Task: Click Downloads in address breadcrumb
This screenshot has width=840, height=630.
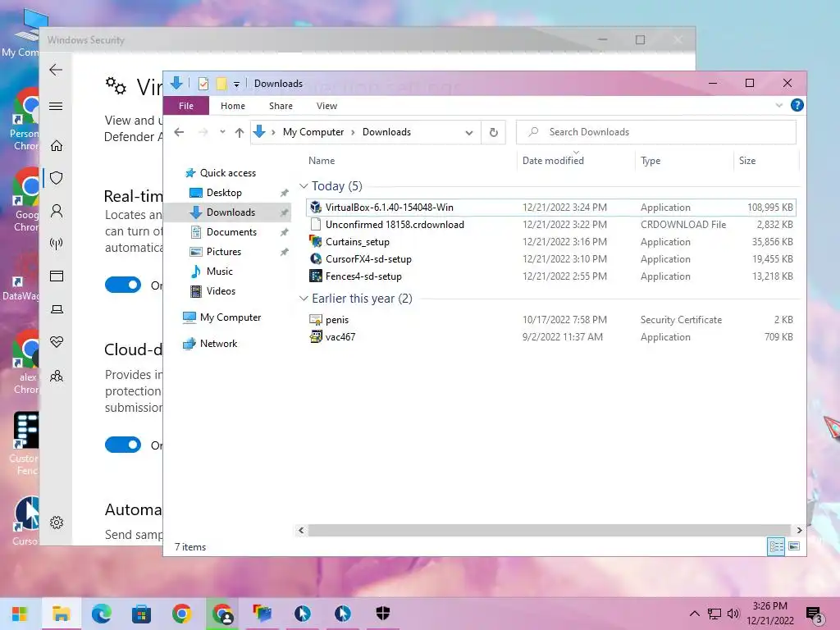Action: 386,132
